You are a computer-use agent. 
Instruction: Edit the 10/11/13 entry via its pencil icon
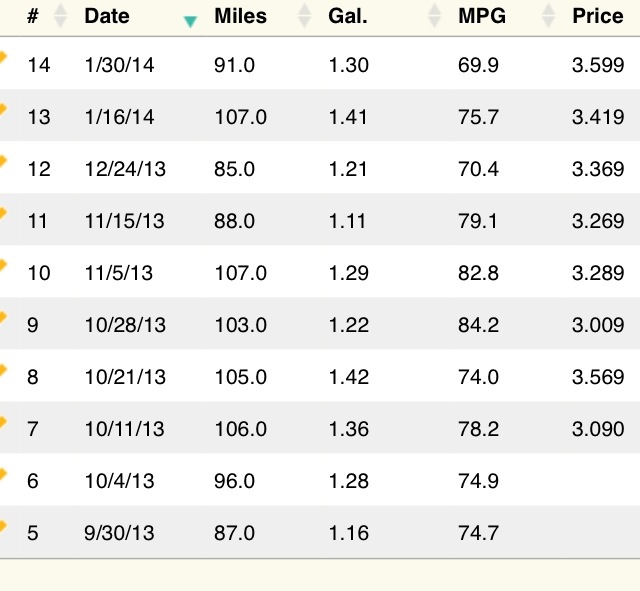pyautogui.click(x=3, y=422)
